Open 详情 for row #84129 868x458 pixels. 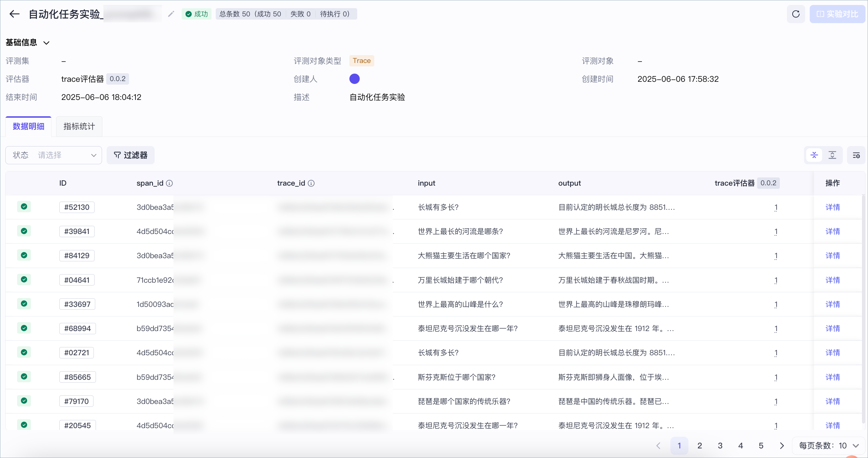pos(832,255)
